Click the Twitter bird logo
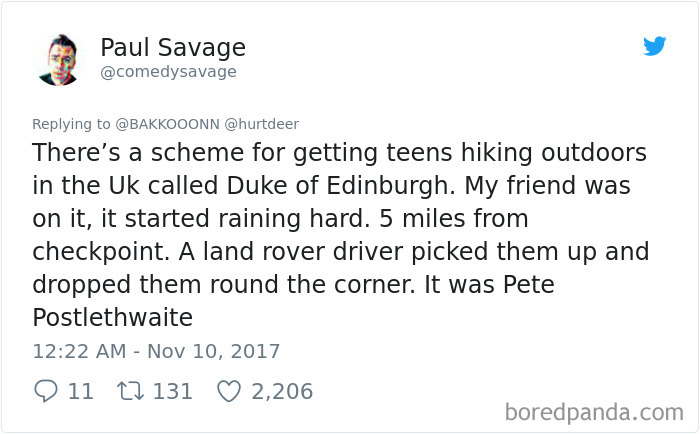The height and width of the screenshot is (434, 700). coord(654,46)
